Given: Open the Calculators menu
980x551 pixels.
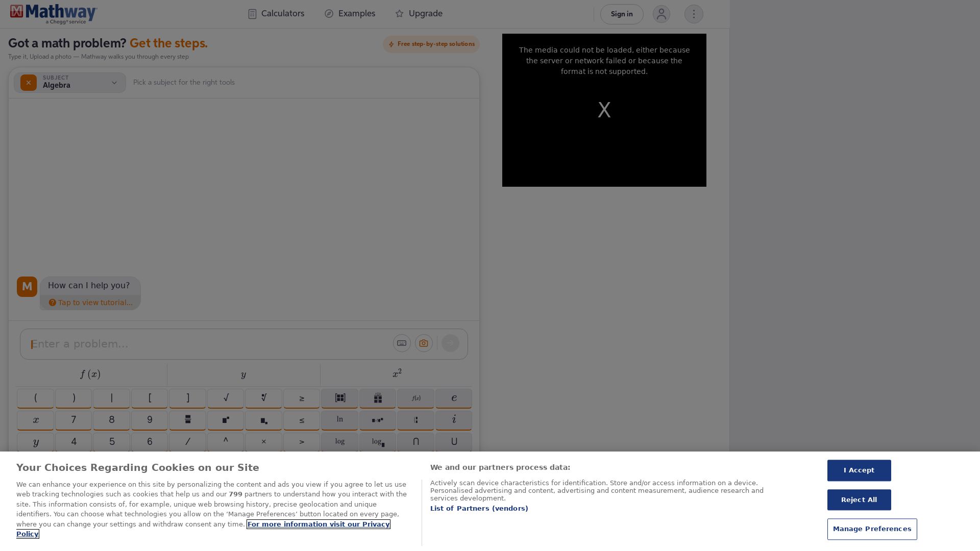Looking at the screenshot, I should [x=276, y=14].
